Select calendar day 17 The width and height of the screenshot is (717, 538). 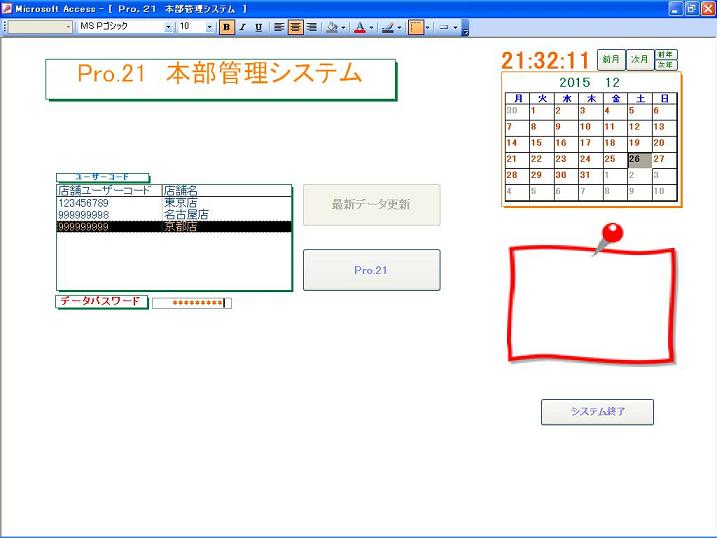590,143
